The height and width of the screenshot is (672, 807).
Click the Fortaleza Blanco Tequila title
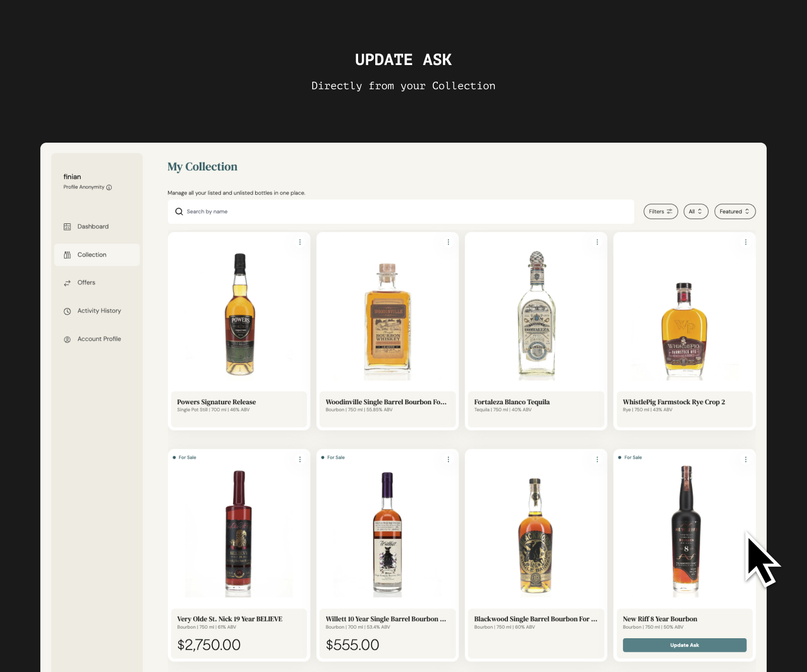tap(512, 402)
